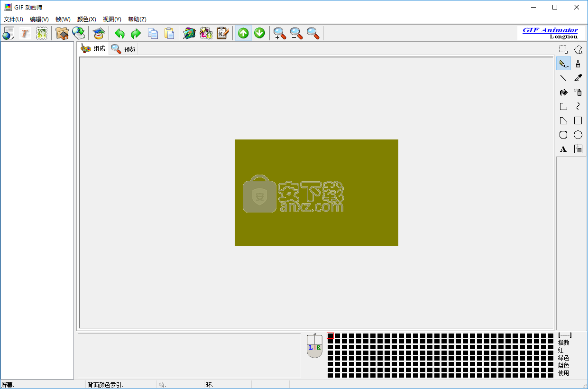Move frame up with green up arrow

[243, 33]
